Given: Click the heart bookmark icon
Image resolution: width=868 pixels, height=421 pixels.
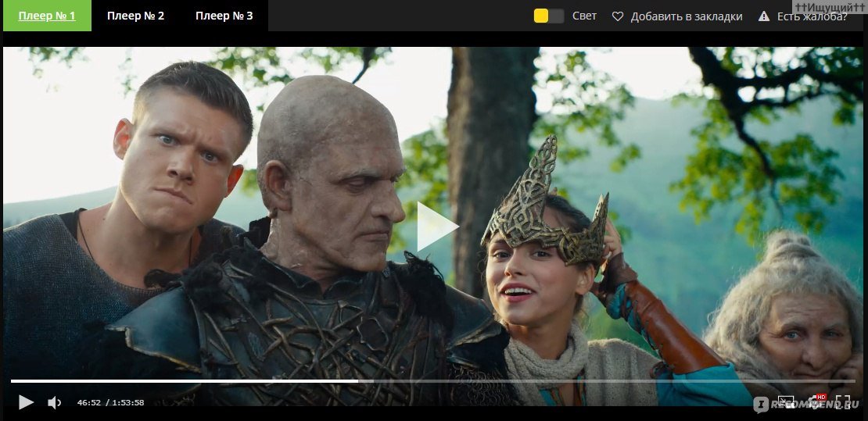Looking at the screenshot, I should pyautogui.click(x=618, y=16).
